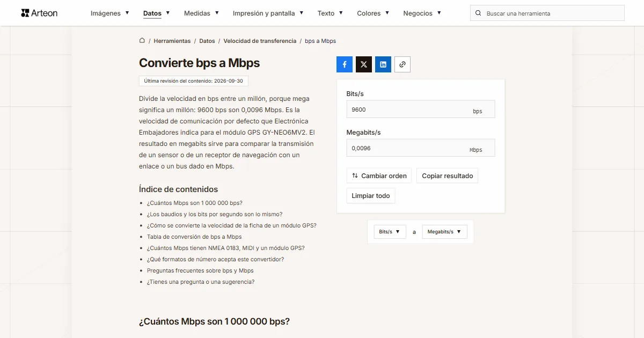The width and height of the screenshot is (644, 338).
Task: Clear fields with Limpiar todo
Action: coord(371,196)
